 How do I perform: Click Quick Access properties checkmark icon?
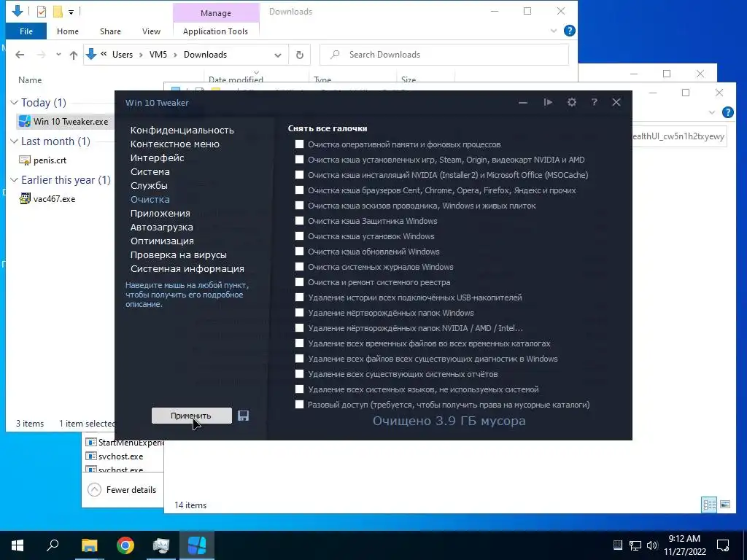click(x=42, y=12)
